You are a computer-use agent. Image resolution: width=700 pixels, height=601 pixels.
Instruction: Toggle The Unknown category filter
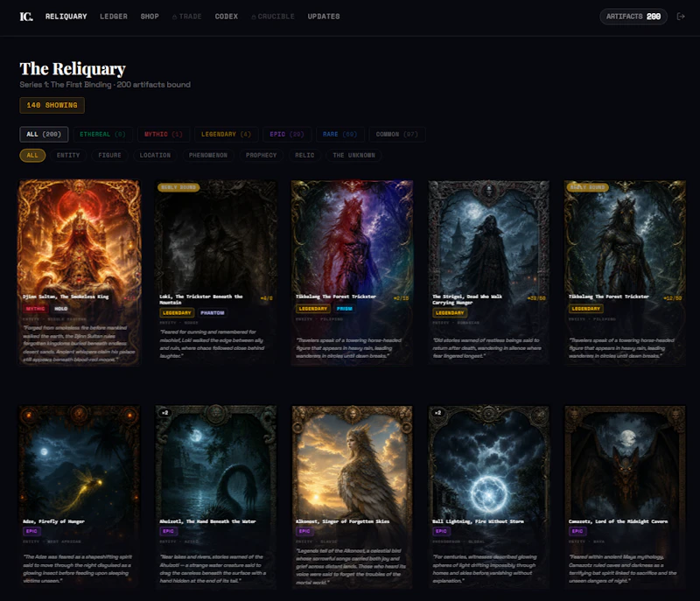point(354,155)
